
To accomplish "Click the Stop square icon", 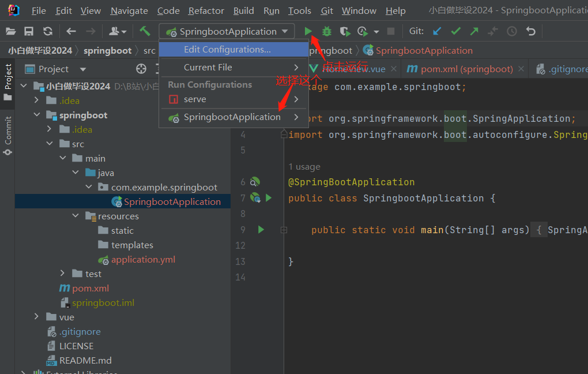I will [391, 31].
